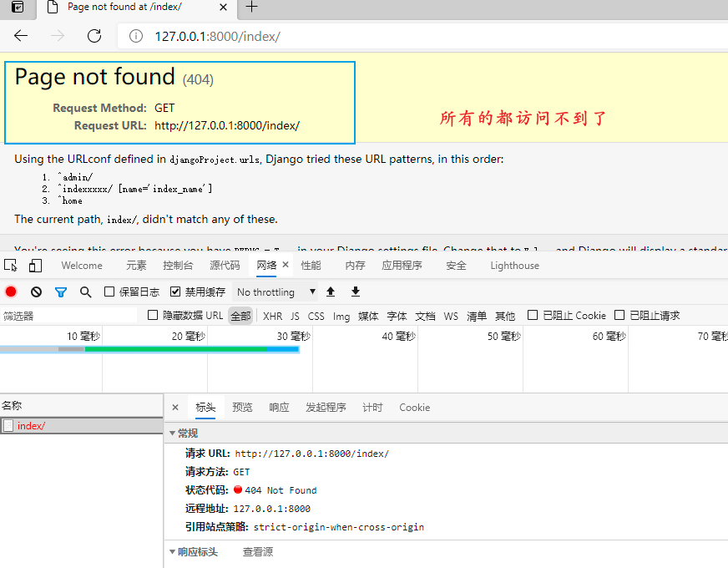Open network search magnifier icon

pos(85,292)
